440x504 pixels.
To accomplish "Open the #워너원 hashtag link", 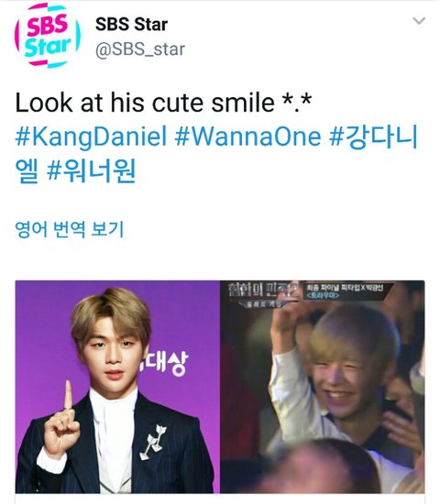I will click(x=92, y=171).
